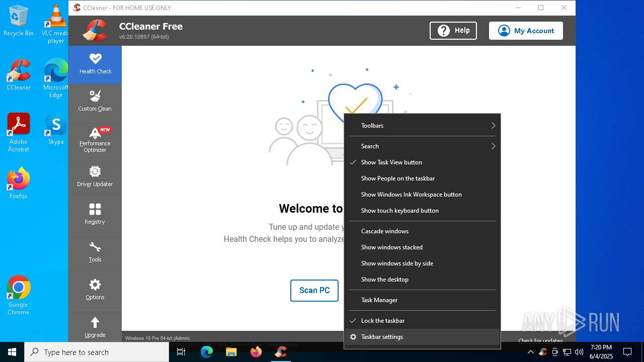Enable Show People on the taskbar

(422, 178)
